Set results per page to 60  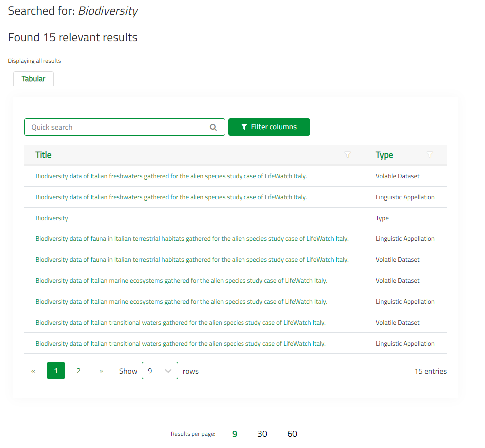pyautogui.click(x=292, y=434)
